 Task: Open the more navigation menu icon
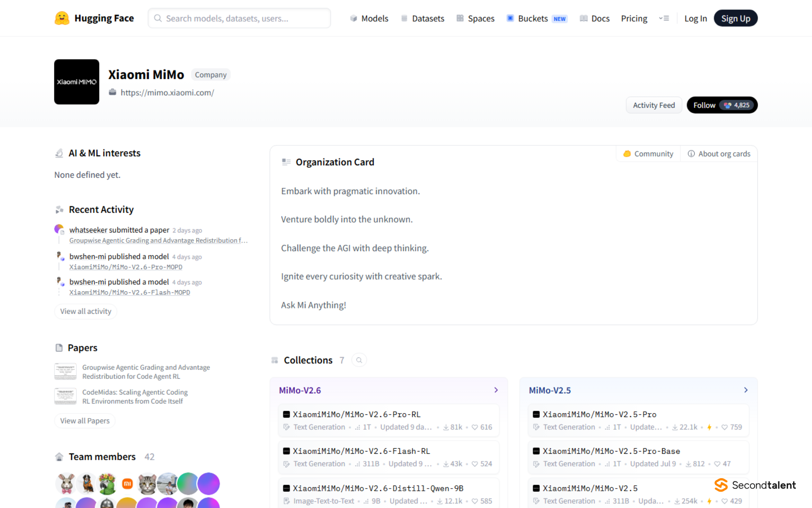pos(664,19)
